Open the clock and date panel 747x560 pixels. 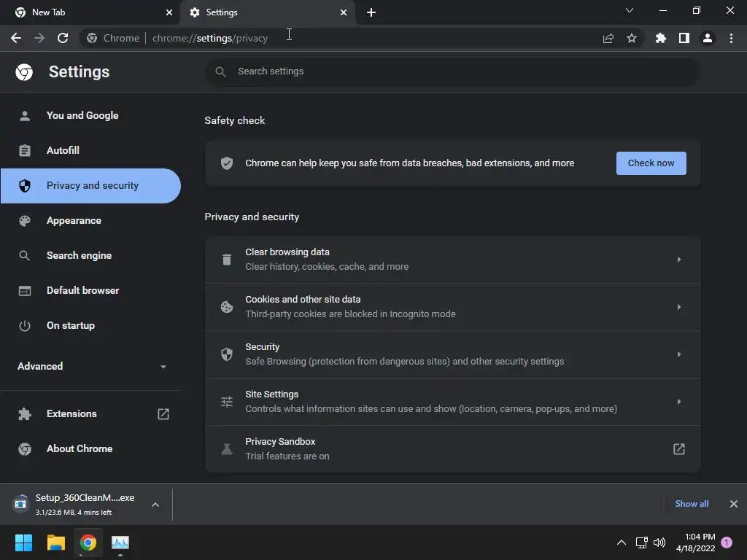tap(695, 542)
